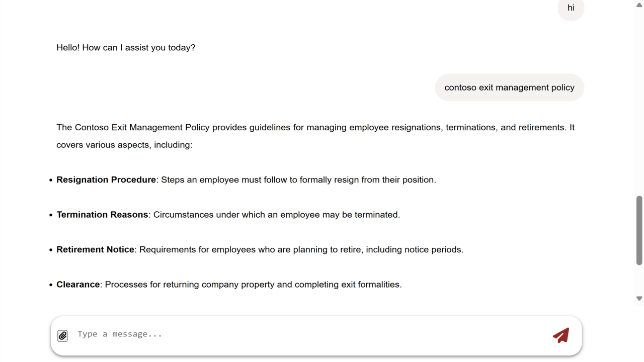Screen dimensions: 644x362
Task: Click the vertical scrollbar thumb
Action: (x=639, y=230)
